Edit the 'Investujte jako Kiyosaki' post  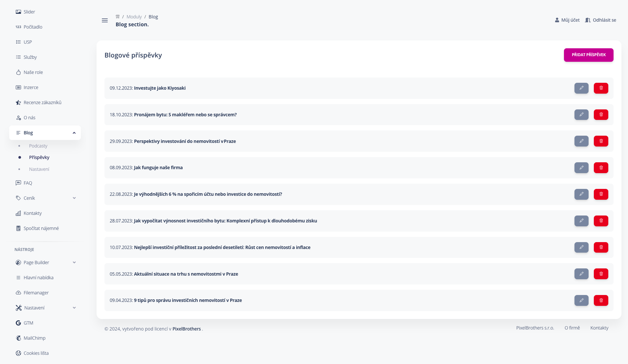[581, 88]
